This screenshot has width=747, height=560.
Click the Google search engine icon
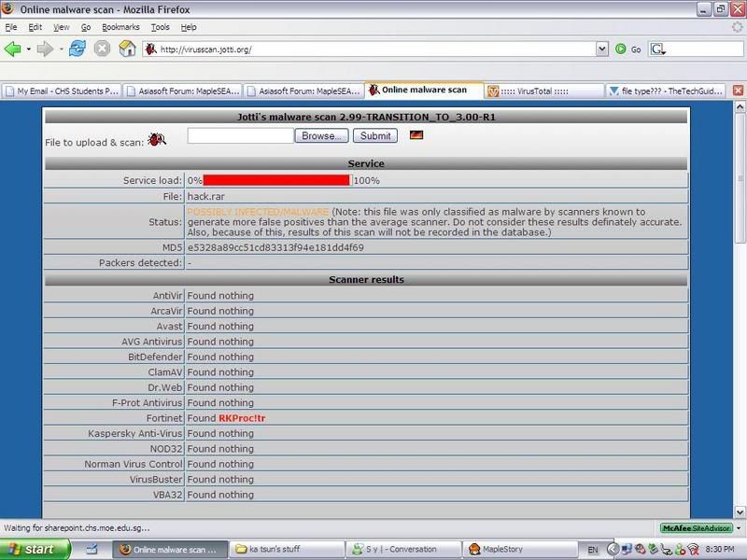tap(658, 49)
